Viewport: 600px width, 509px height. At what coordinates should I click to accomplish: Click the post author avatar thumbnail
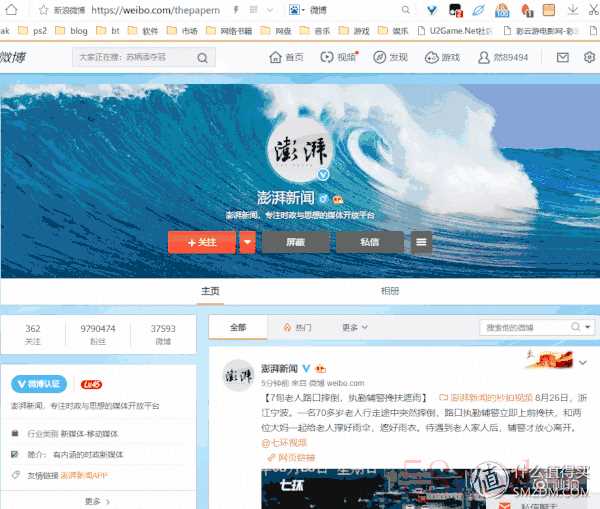(x=238, y=375)
